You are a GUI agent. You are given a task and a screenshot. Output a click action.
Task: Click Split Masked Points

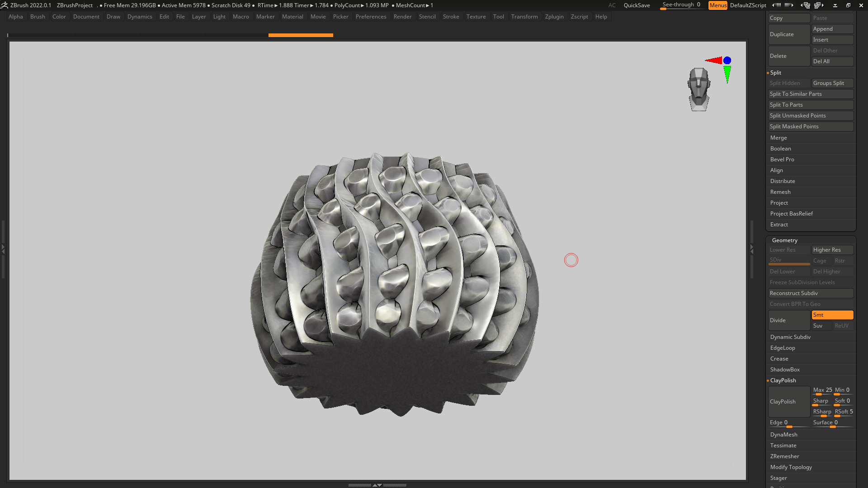811,127
